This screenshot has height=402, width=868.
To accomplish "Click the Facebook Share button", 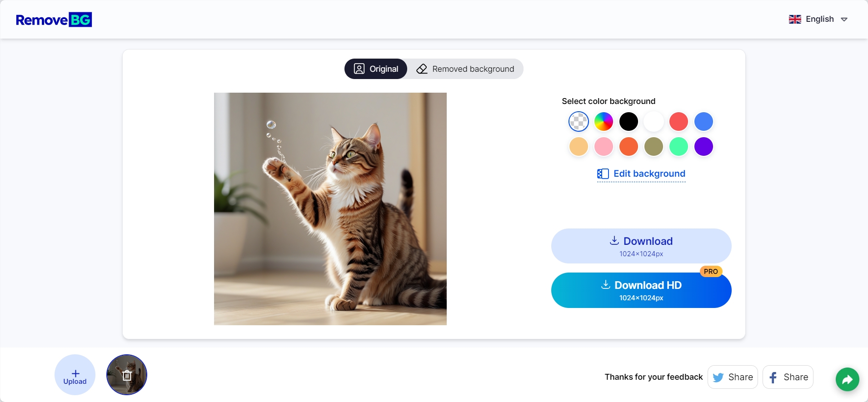I will click(788, 377).
